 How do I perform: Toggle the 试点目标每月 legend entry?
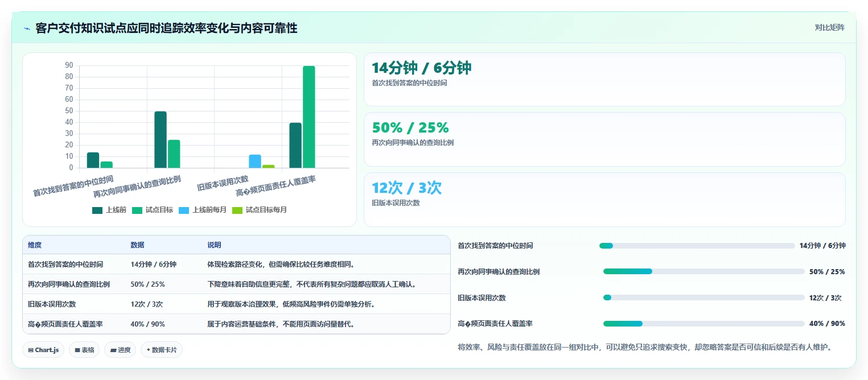tap(260, 210)
